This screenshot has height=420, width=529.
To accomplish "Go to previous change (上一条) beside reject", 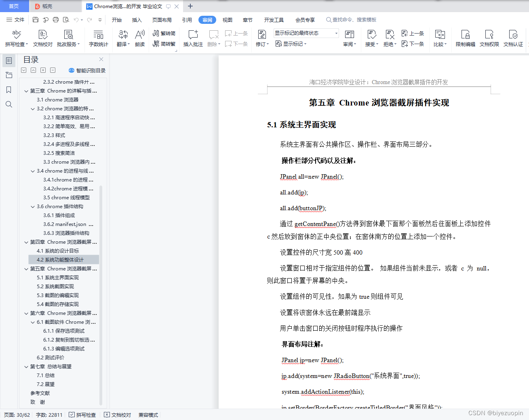I will click(413, 33).
